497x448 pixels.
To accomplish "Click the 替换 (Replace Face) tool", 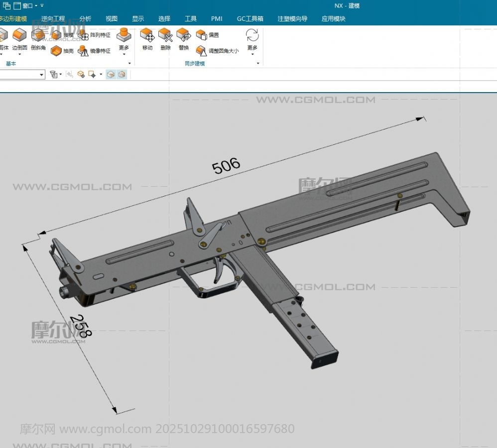I will click(x=184, y=39).
